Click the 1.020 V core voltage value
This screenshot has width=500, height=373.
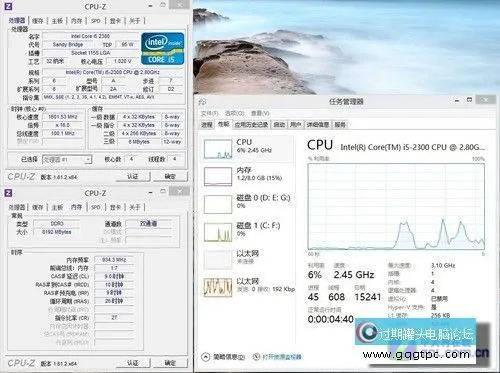(123, 61)
